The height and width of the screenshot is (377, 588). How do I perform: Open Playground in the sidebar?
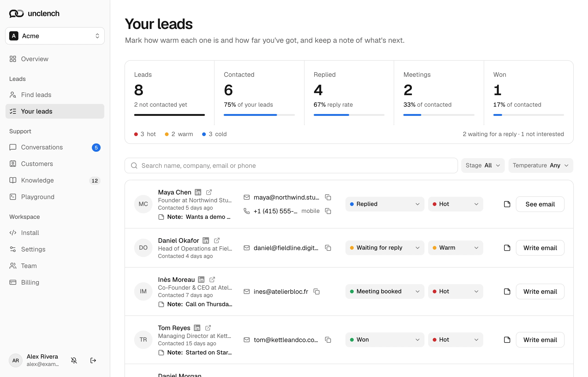pyautogui.click(x=55, y=197)
